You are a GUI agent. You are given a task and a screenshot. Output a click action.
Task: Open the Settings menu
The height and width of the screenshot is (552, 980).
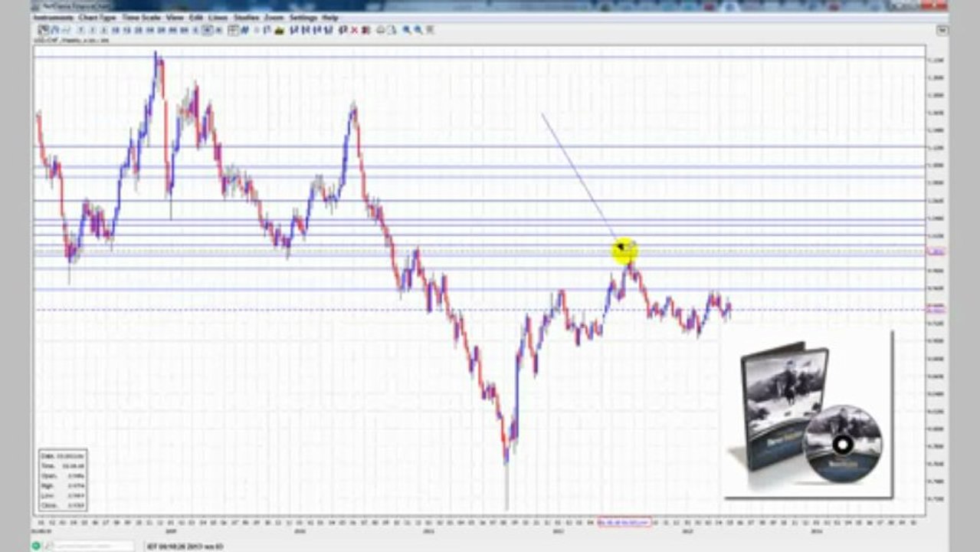(x=303, y=17)
